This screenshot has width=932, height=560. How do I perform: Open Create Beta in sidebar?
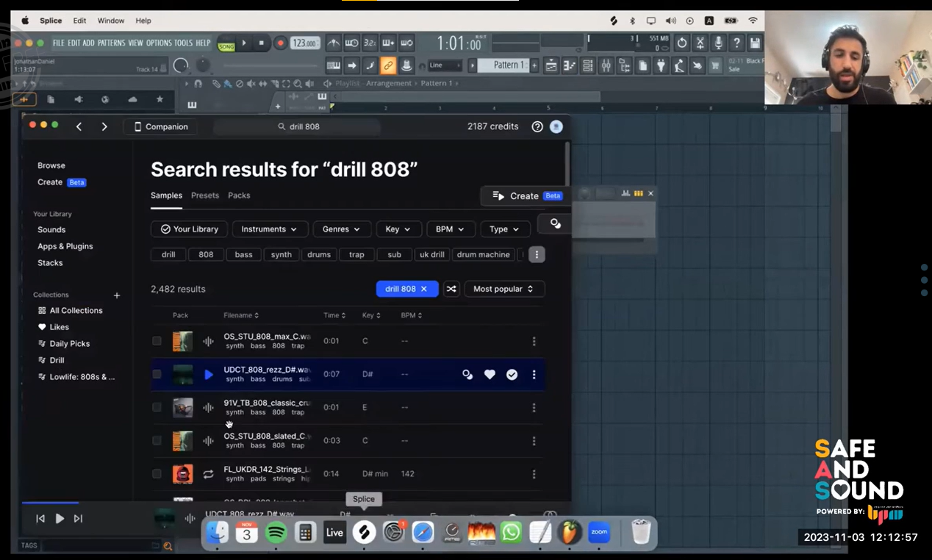coord(62,182)
